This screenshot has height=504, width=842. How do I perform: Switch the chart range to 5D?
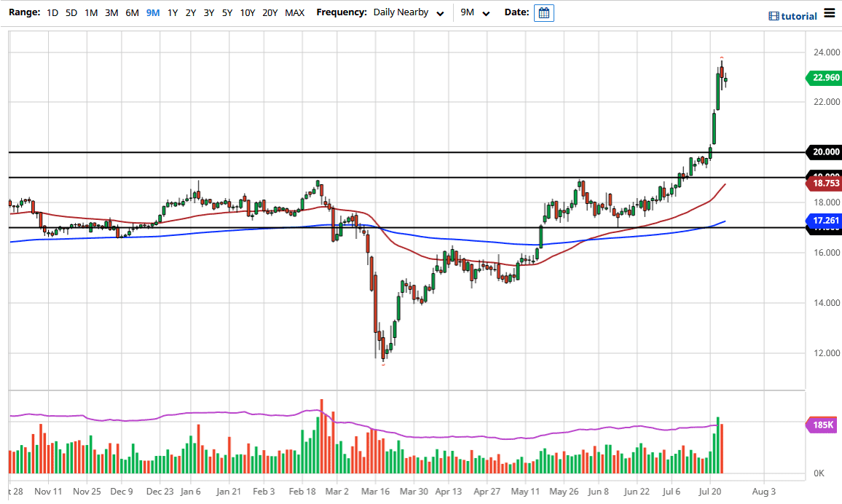coord(71,12)
